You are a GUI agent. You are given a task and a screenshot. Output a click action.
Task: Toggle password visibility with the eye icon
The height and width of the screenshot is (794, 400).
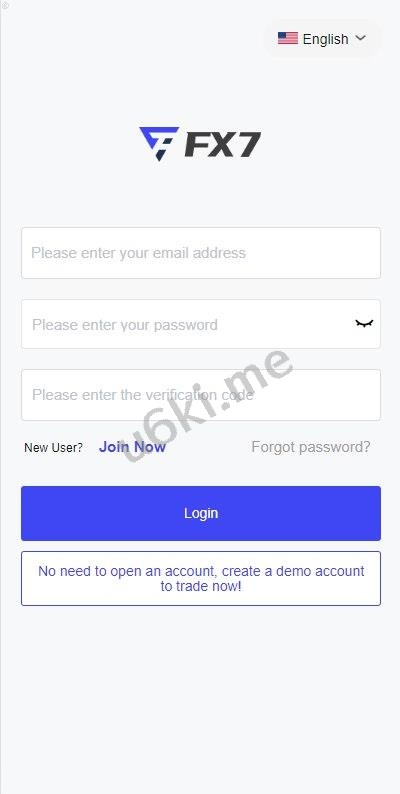(x=364, y=324)
